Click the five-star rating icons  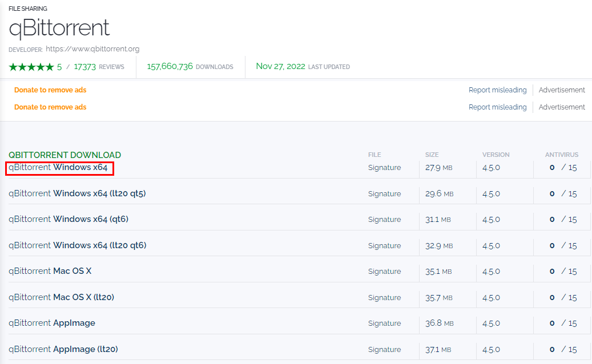(x=31, y=67)
